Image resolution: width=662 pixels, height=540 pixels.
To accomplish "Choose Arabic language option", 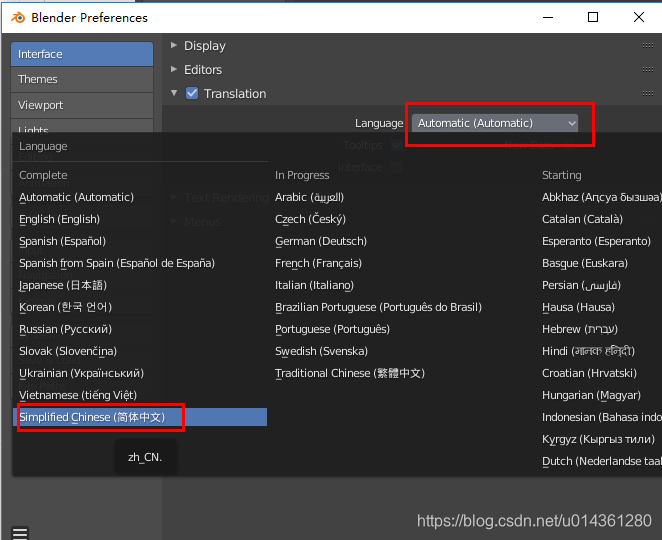I will pos(309,197).
